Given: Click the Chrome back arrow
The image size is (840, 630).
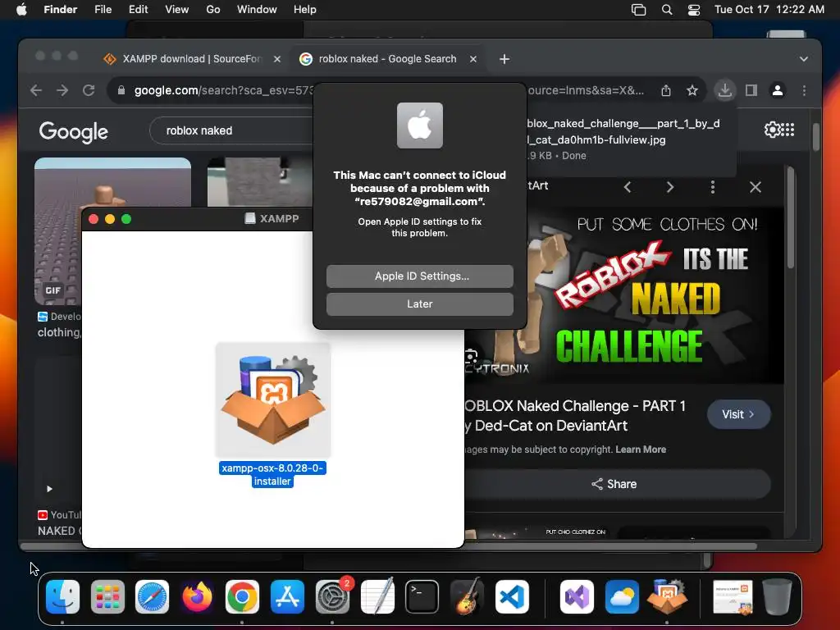Looking at the screenshot, I should coord(36,90).
